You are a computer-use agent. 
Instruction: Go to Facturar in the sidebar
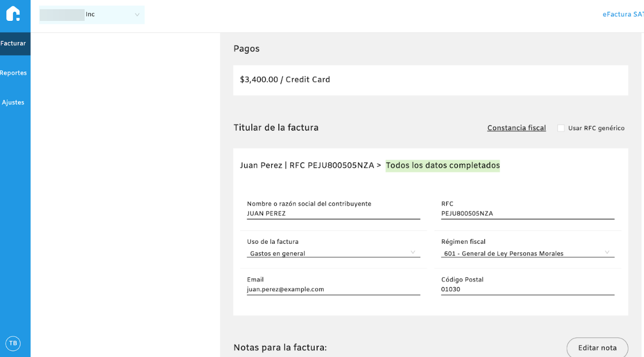tap(13, 44)
